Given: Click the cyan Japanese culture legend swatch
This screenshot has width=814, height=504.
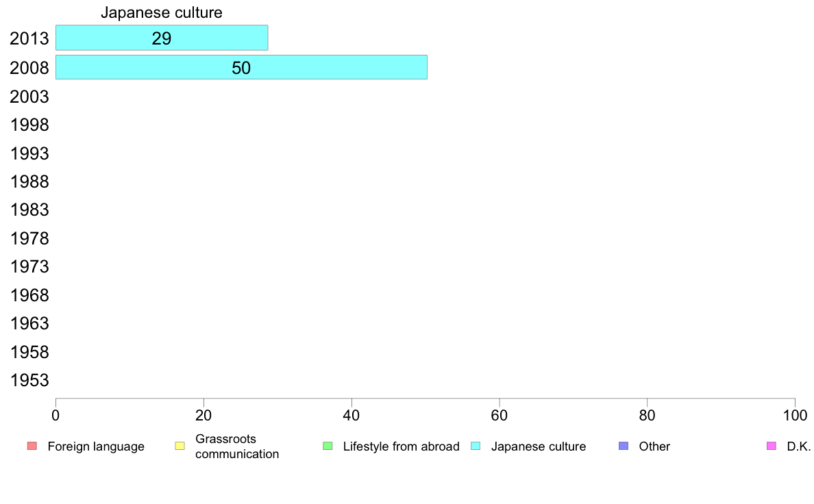Looking at the screenshot, I should pos(476,446).
